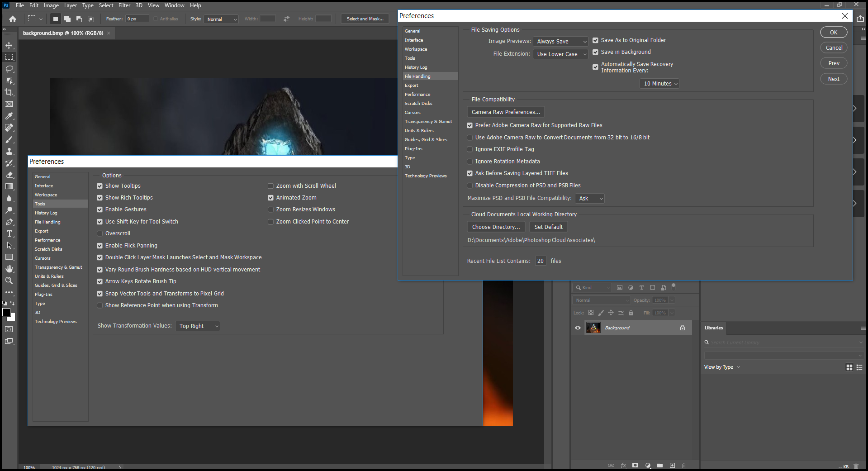Enable Zoom with Scroll Wheel
This screenshot has height=471, width=868.
click(x=270, y=186)
